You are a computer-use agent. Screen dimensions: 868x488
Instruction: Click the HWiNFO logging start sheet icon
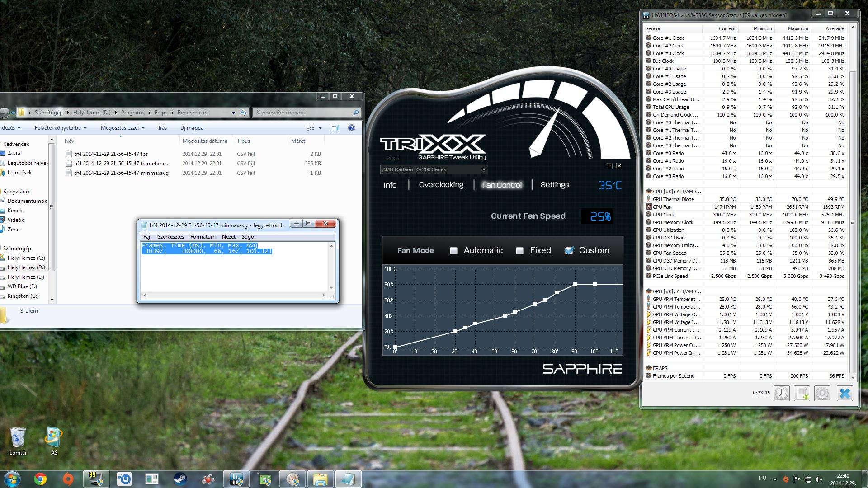pos(802,393)
